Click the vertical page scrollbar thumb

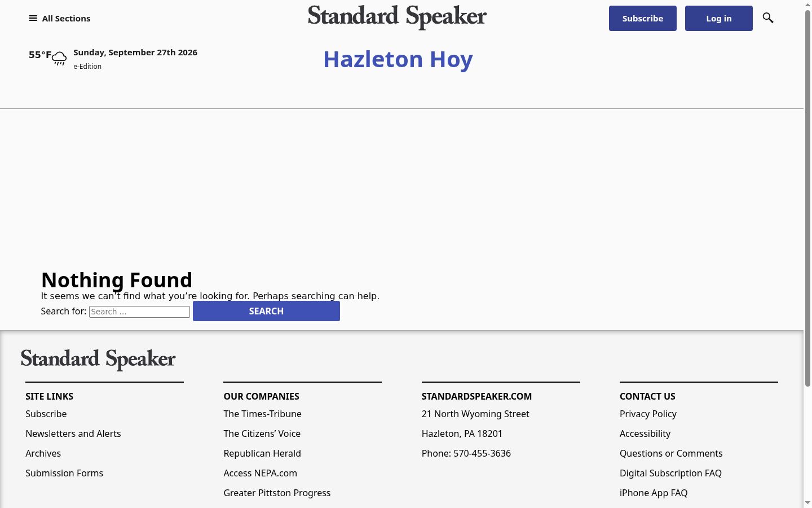click(807, 198)
